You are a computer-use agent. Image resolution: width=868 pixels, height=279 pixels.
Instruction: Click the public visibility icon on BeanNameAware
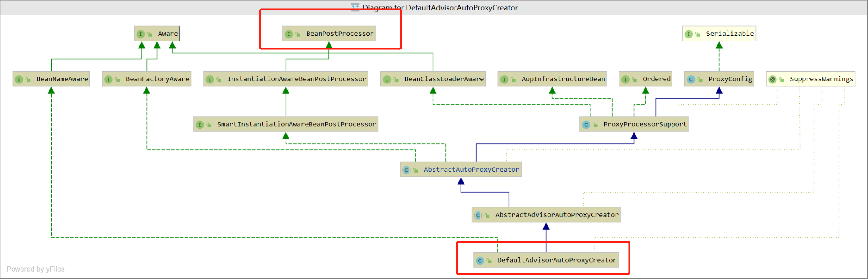click(28, 80)
